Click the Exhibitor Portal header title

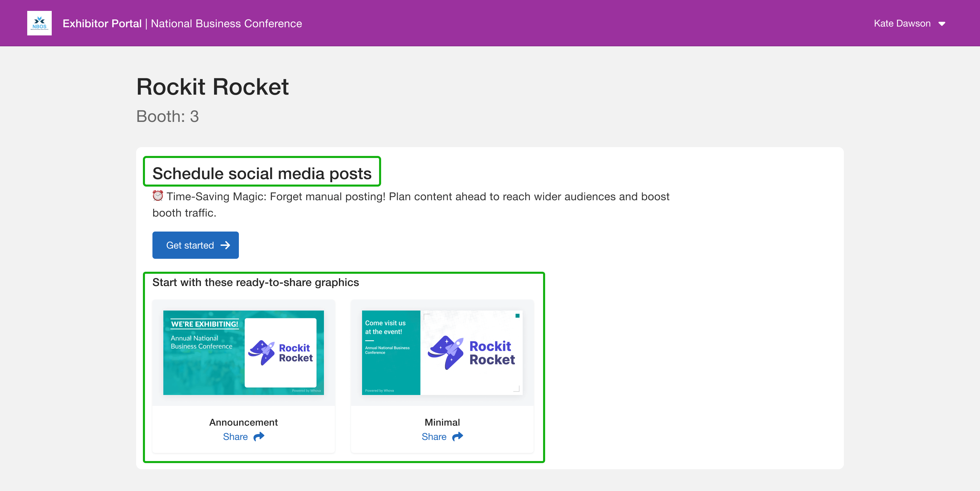(102, 23)
